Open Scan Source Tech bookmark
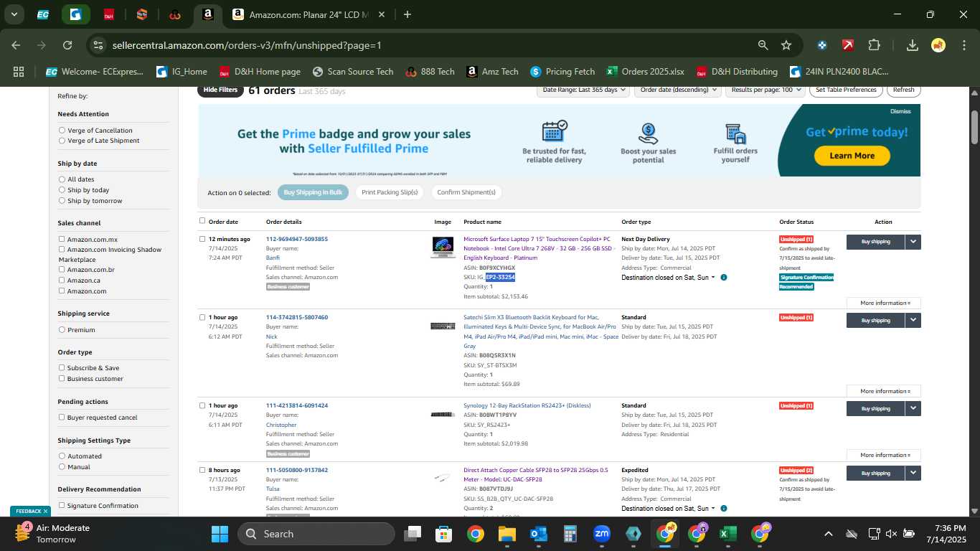Image resolution: width=980 pixels, height=551 pixels. 353,72
